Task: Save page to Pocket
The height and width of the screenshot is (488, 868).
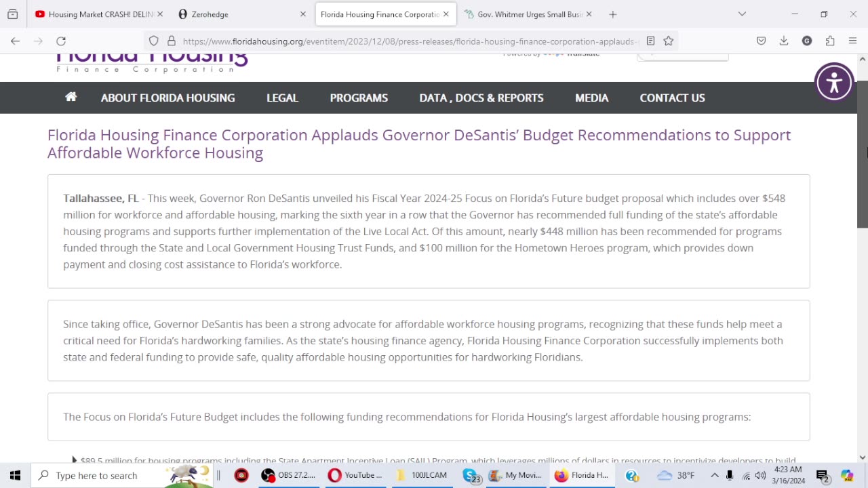Action: click(761, 41)
